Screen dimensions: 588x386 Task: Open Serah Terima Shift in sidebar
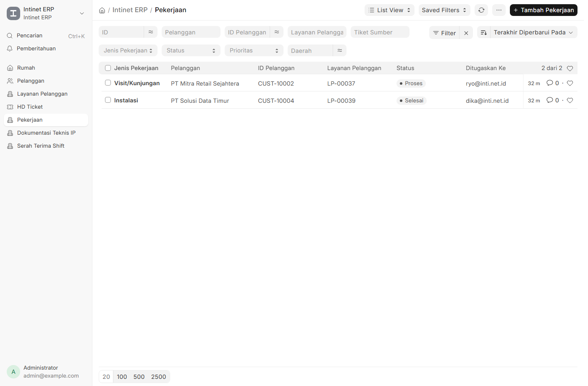pos(46,146)
